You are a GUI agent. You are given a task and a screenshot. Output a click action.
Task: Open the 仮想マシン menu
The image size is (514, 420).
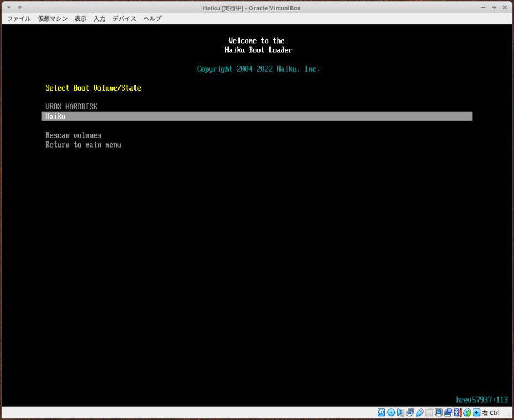53,19
